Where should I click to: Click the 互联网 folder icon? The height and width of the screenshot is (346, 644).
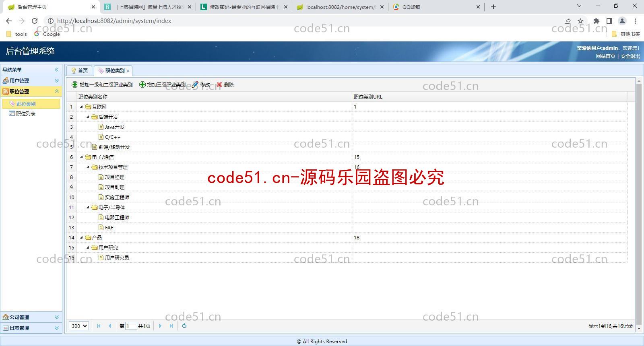[88, 107]
